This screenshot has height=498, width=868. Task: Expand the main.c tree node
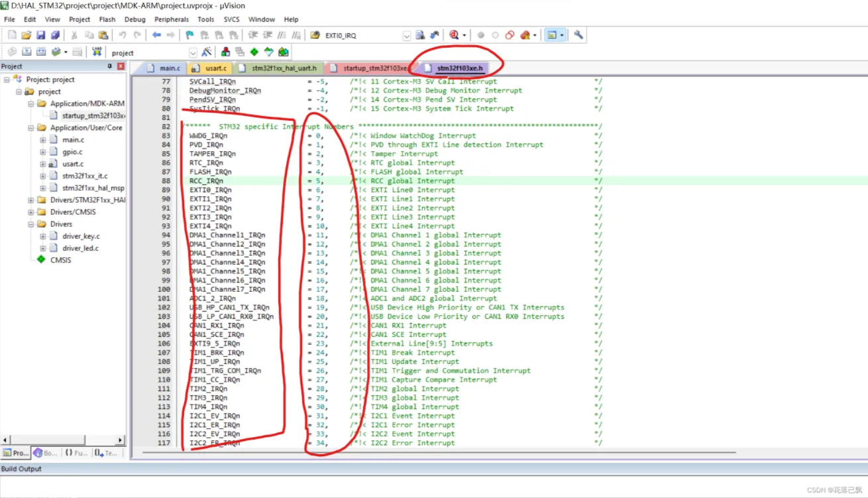[43, 140]
